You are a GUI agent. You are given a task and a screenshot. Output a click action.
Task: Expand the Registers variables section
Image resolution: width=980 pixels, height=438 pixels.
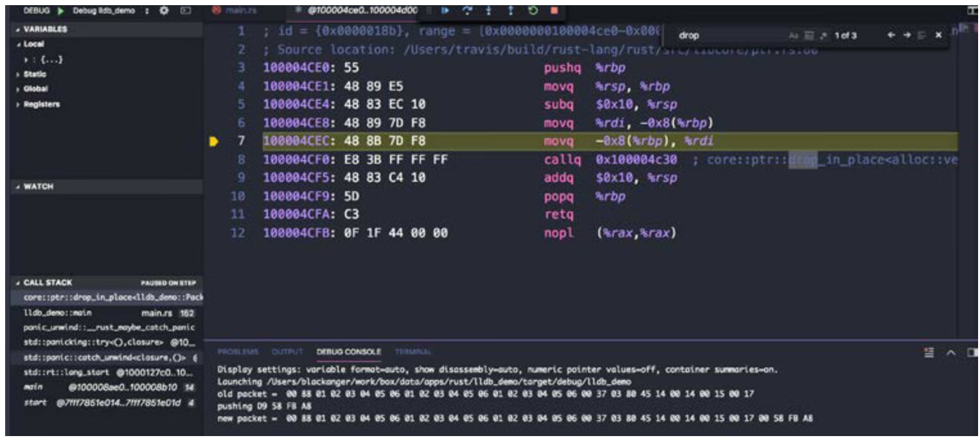[x=41, y=104]
